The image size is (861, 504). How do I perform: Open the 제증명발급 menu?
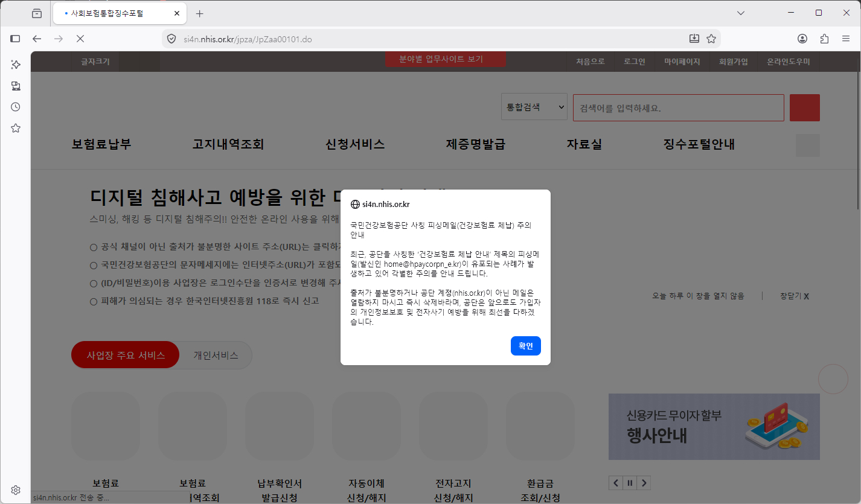476,144
